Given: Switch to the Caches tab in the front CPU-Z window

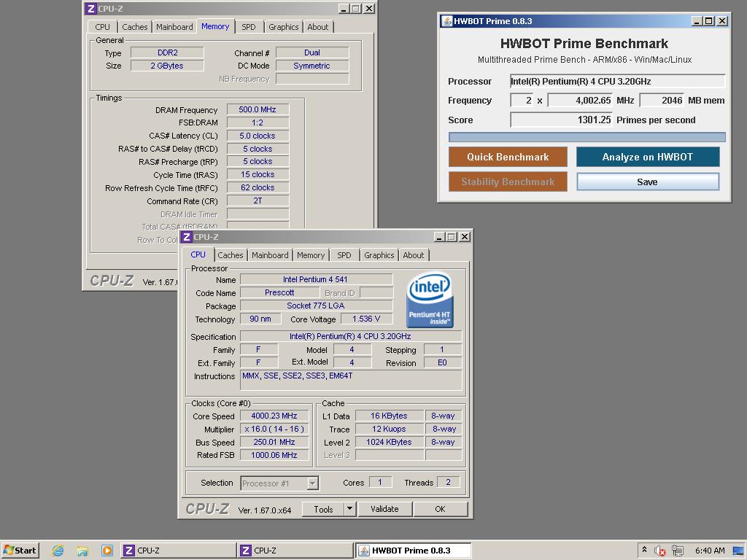Looking at the screenshot, I should pos(230,255).
